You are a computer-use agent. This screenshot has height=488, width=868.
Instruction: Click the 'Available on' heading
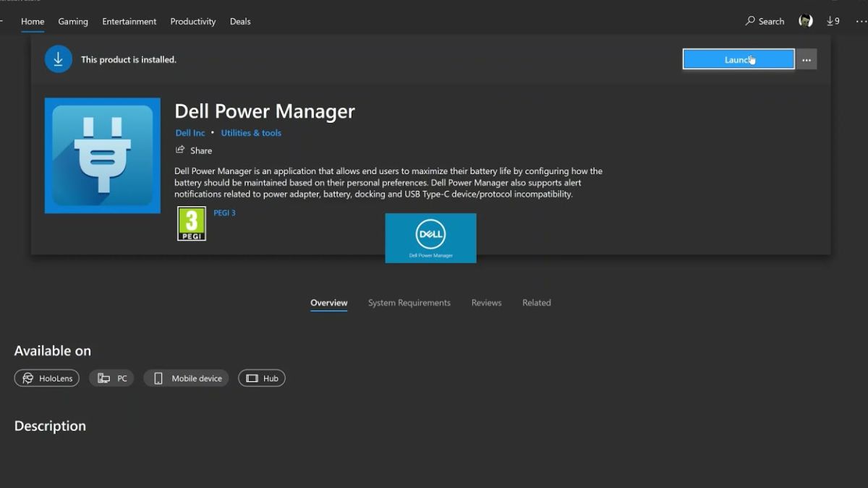[x=53, y=351]
